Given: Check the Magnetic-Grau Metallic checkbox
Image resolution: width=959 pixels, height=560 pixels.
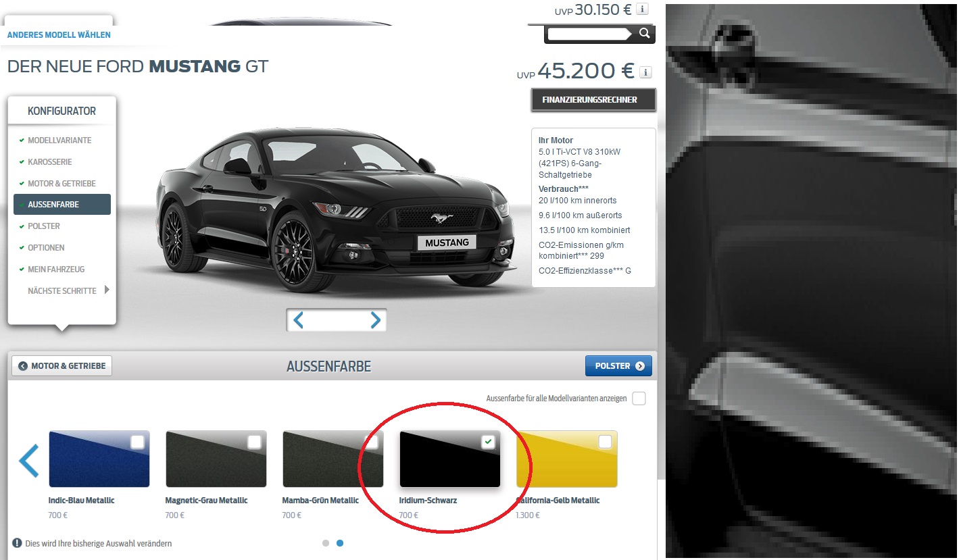Looking at the screenshot, I should (254, 442).
